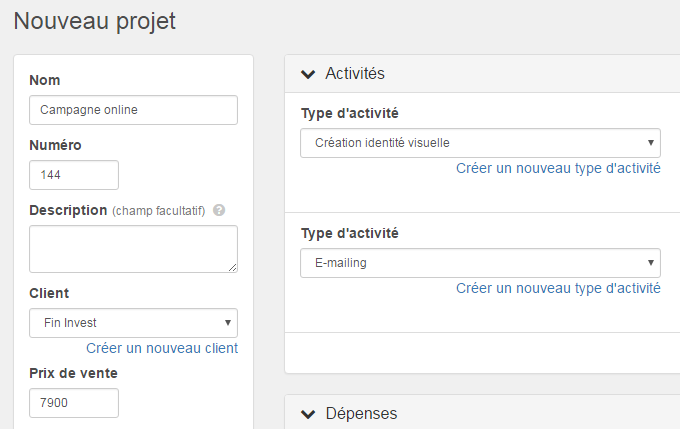Collapse the Activités section chevron
This screenshot has height=429, width=680.
pyautogui.click(x=308, y=74)
